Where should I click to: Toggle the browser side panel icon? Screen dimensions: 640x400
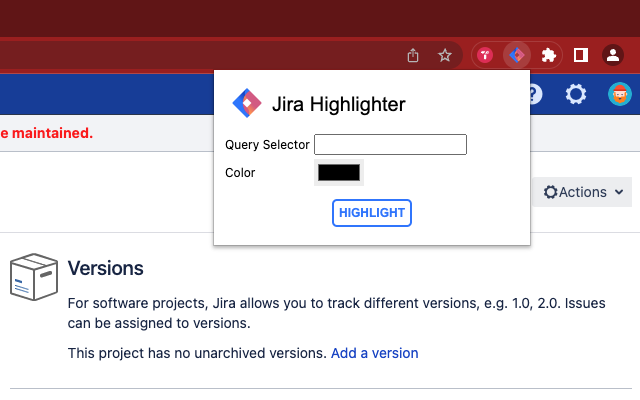click(x=580, y=55)
